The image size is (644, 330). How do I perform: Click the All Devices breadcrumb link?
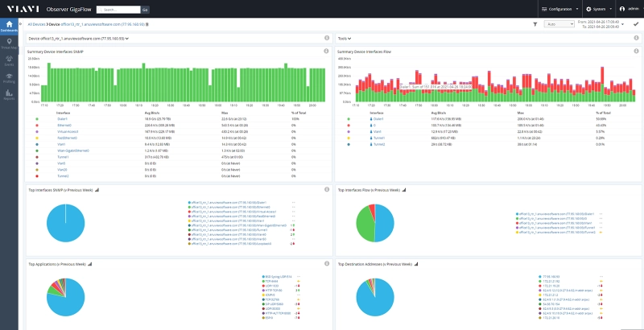[35, 24]
